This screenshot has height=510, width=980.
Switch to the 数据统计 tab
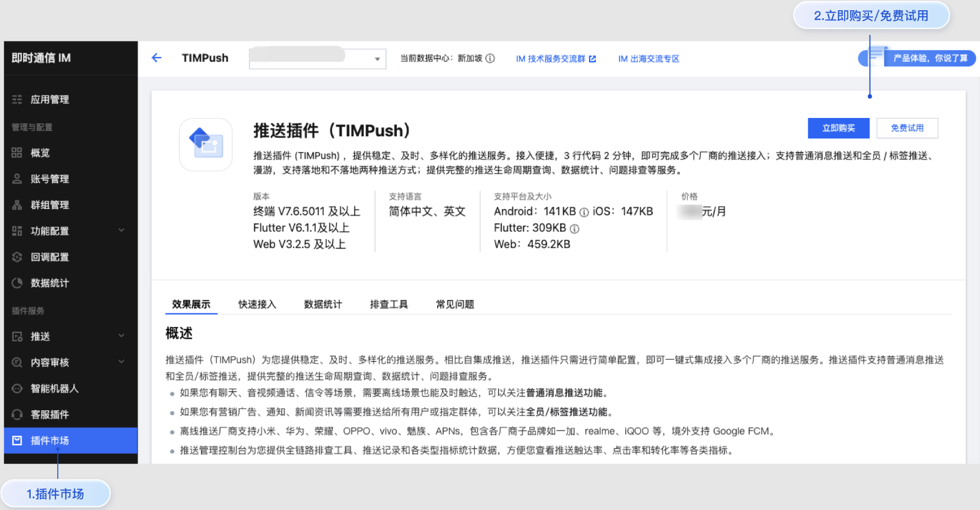tap(323, 304)
